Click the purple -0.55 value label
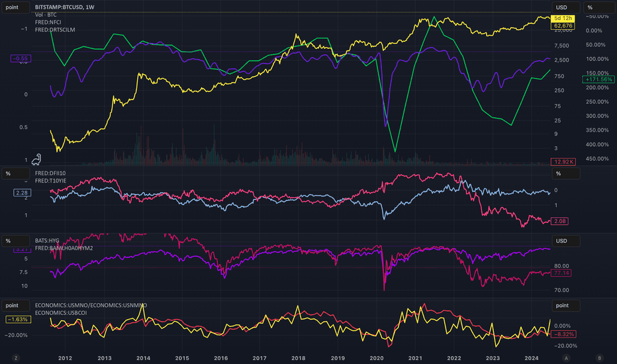Image resolution: width=617 pixels, height=364 pixels. click(21, 58)
